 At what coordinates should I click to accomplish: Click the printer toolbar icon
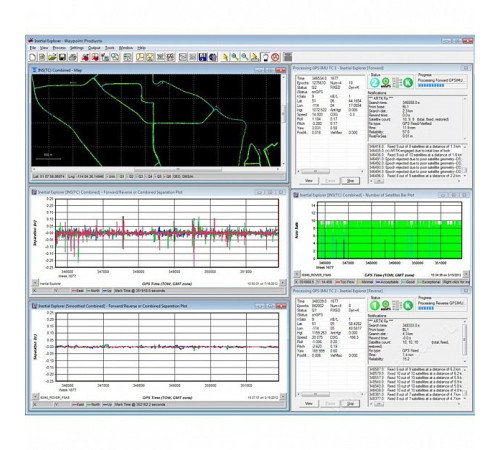[73, 57]
